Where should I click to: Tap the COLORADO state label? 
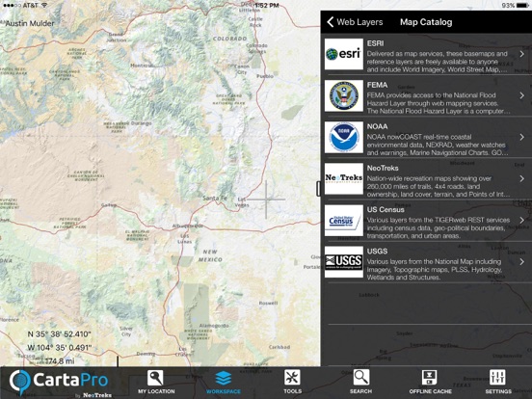coord(230,39)
